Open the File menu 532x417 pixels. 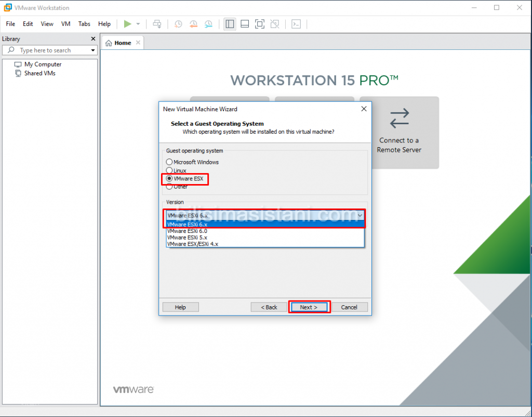[10, 24]
